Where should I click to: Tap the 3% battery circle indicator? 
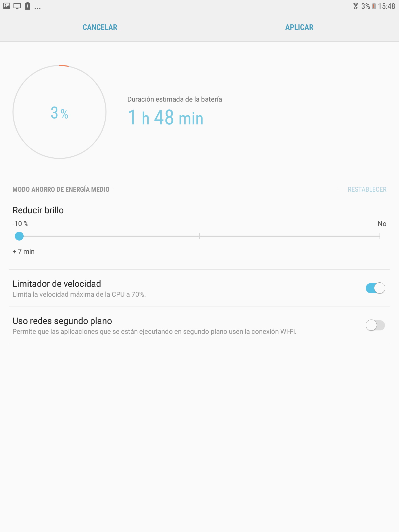(59, 112)
